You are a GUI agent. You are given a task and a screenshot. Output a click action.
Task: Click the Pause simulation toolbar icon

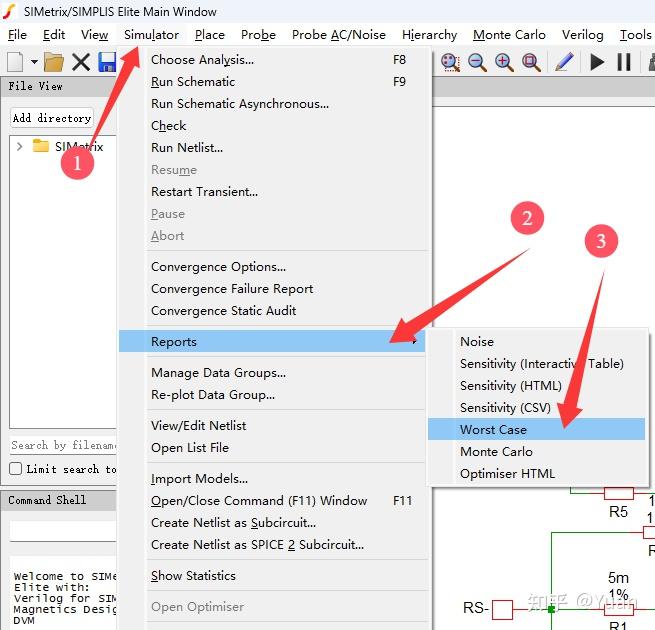pos(624,63)
